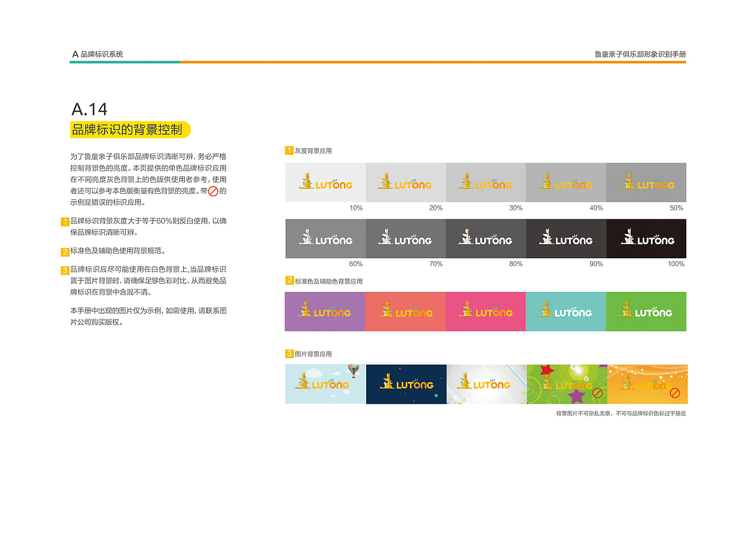Select the 60% gray swatch with white logo
This screenshot has width=756, height=539.
tap(325, 239)
